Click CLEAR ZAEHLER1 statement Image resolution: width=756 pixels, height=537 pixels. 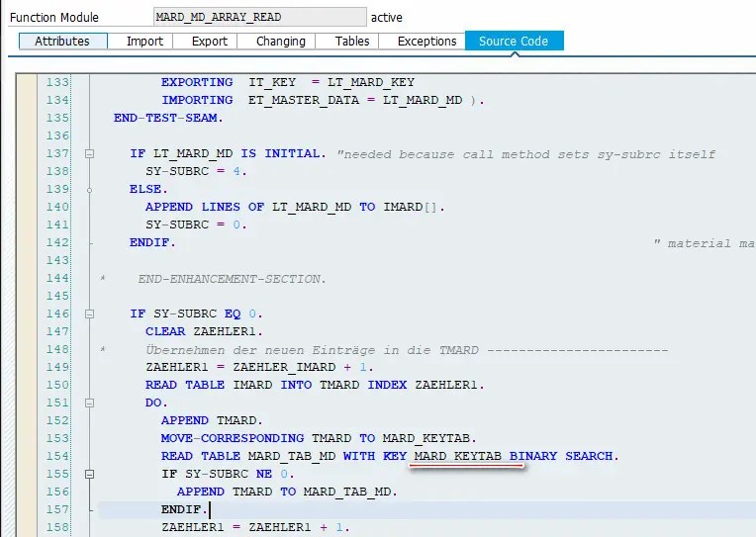point(204,331)
